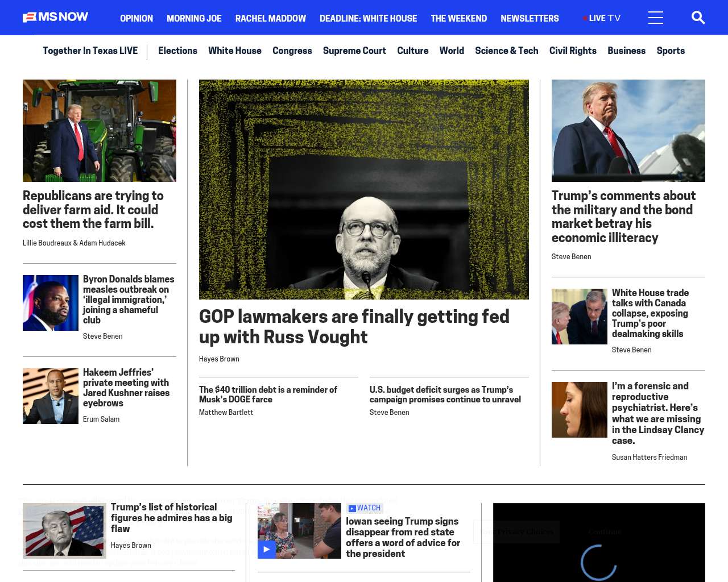
Task: Browse the Elections topic
Action: tap(177, 51)
